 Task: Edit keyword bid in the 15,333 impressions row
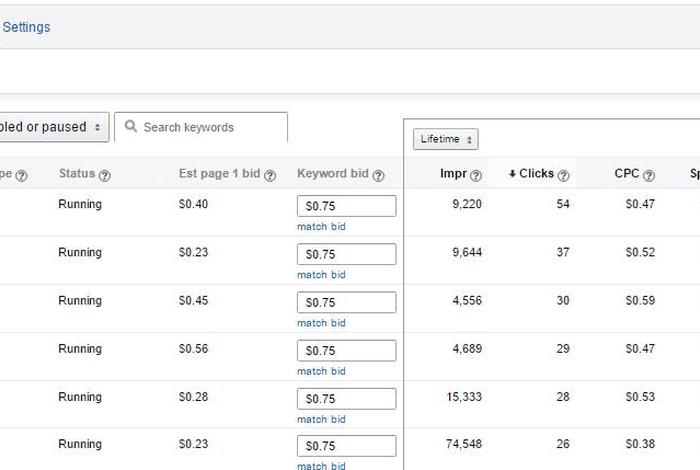(x=346, y=398)
